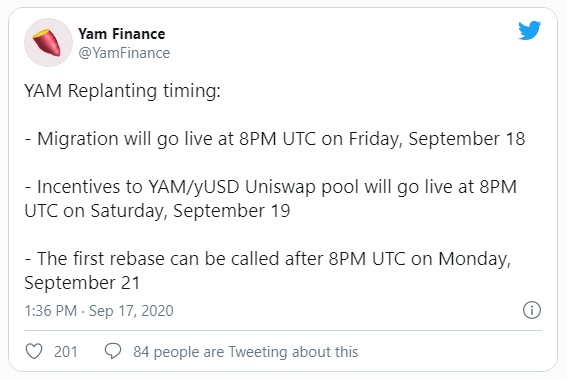Open the reply speech bubble icon
Viewport: 567px width, 380px height.
coord(113,351)
